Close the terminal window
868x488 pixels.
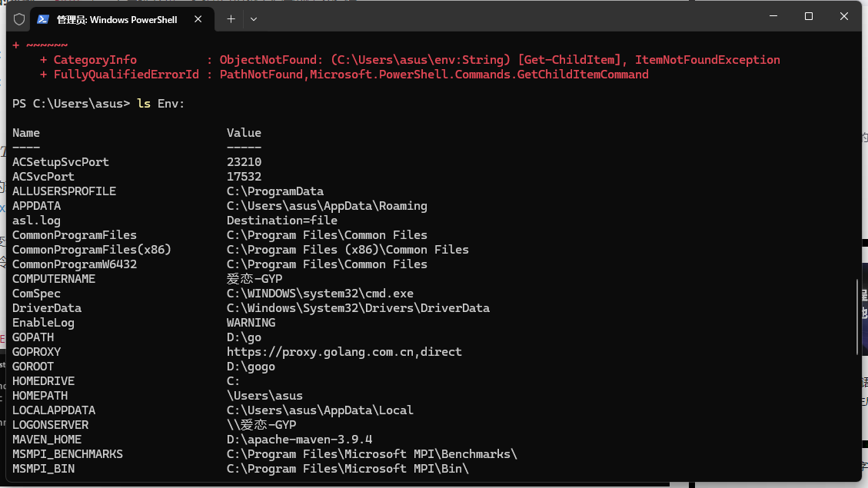click(x=843, y=16)
